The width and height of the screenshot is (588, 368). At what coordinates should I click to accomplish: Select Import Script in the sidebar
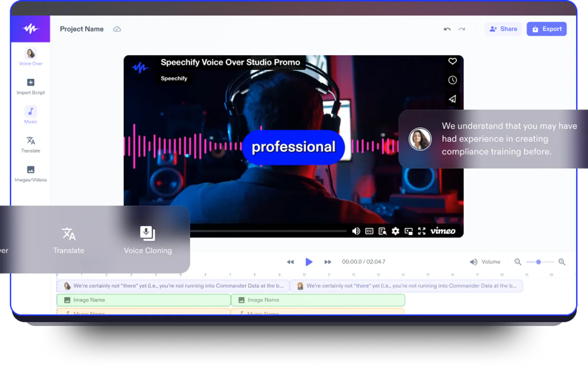coord(31,87)
